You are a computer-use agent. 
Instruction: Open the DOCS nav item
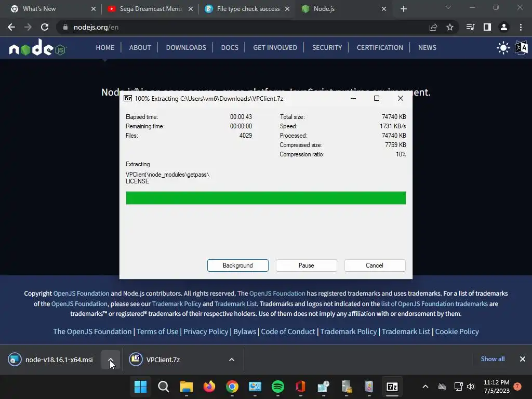[x=230, y=47]
